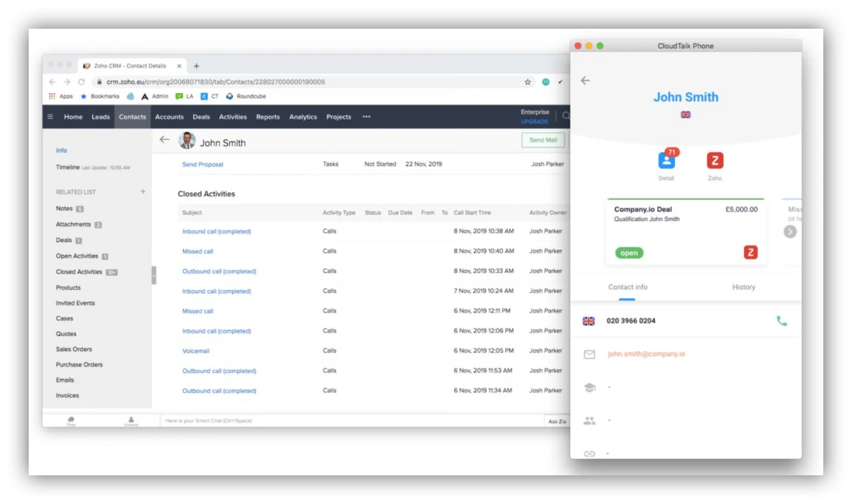Viewport: 852px width, 504px height.
Task: Click the email envelope icon in CloudTalk
Action: [x=589, y=354]
